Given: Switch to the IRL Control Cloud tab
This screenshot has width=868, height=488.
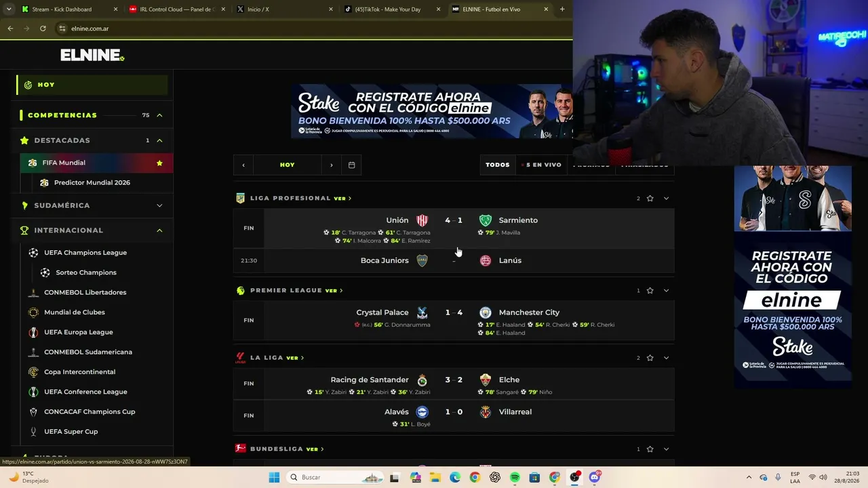Looking at the screenshot, I should pyautogui.click(x=176, y=9).
